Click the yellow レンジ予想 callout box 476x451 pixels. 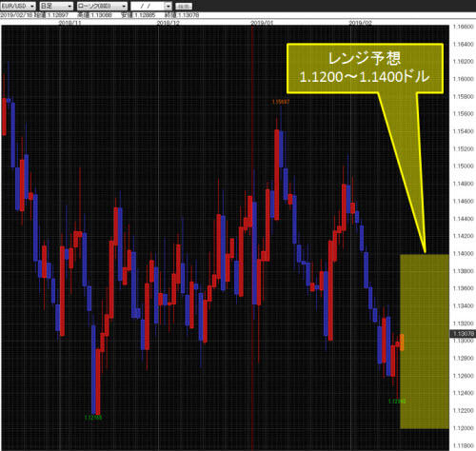tap(365, 69)
